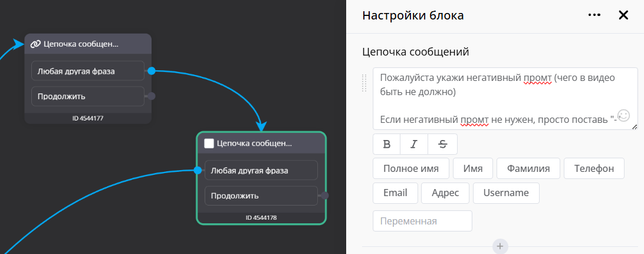The image size is (644, 254).
Task: Click the chain link icon on block 4544177
Action: pos(35,44)
